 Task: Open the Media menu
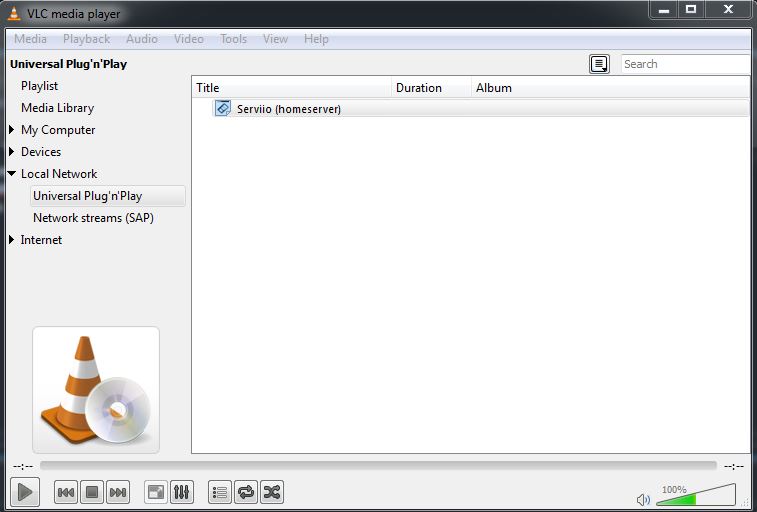[x=30, y=39]
